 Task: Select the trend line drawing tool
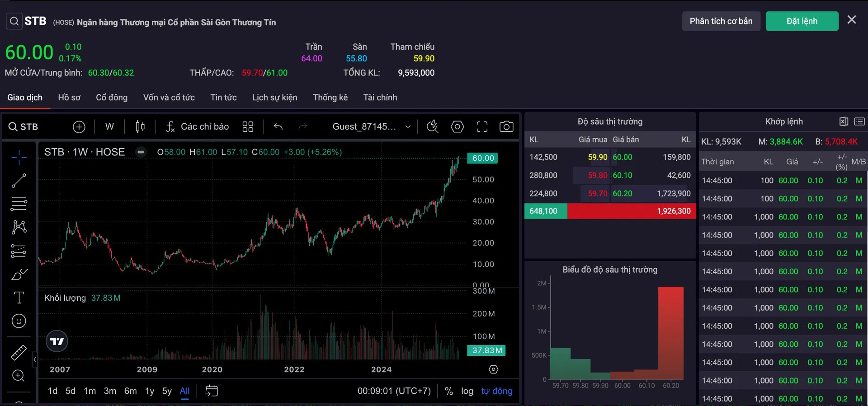click(19, 181)
